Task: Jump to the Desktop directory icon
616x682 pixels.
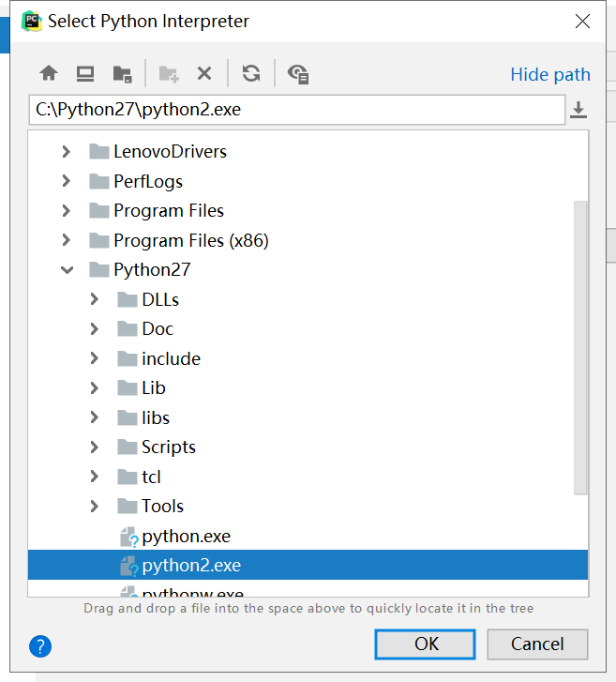Action: point(85,73)
